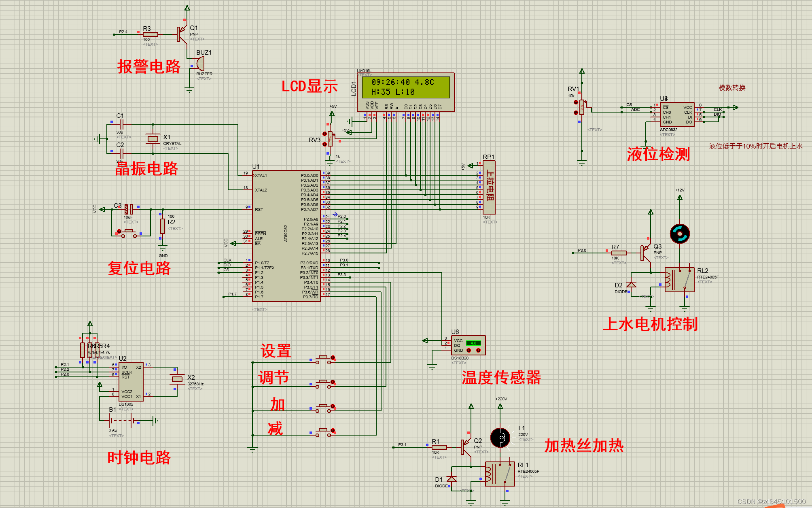812x508 pixels.
Task: Select the L1 220V lamp
Action: pos(500,438)
